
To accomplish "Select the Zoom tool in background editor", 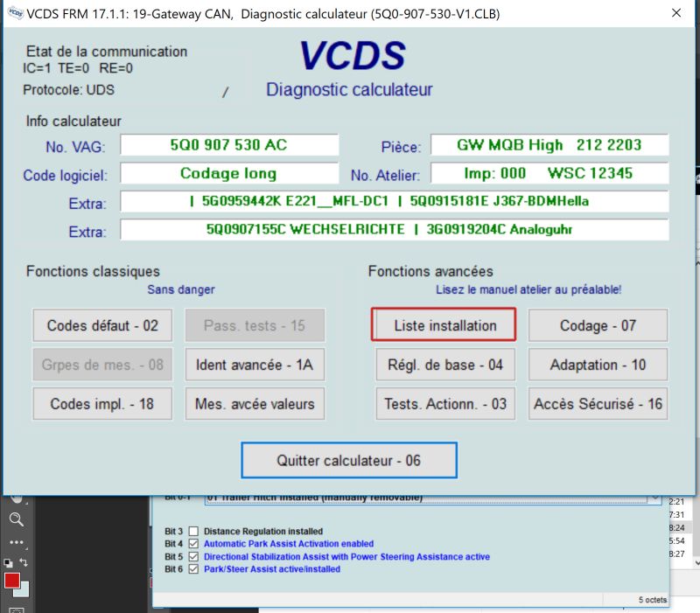I will pos(17,519).
